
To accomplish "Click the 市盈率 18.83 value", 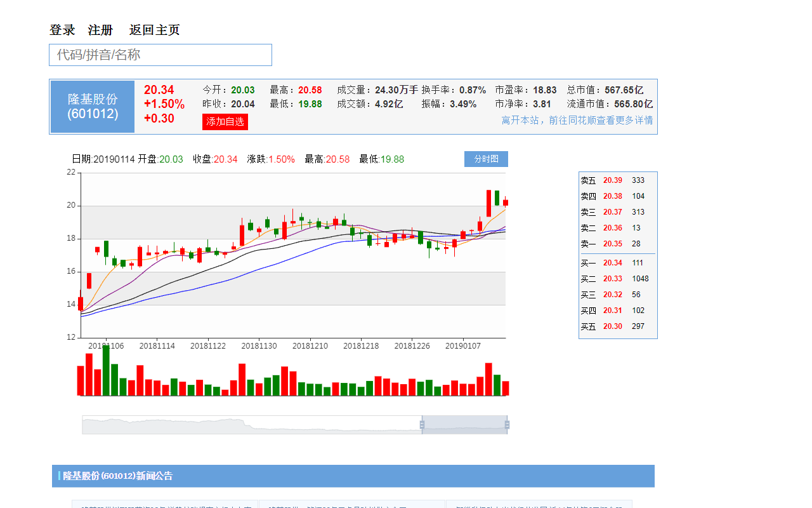I will [x=544, y=90].
